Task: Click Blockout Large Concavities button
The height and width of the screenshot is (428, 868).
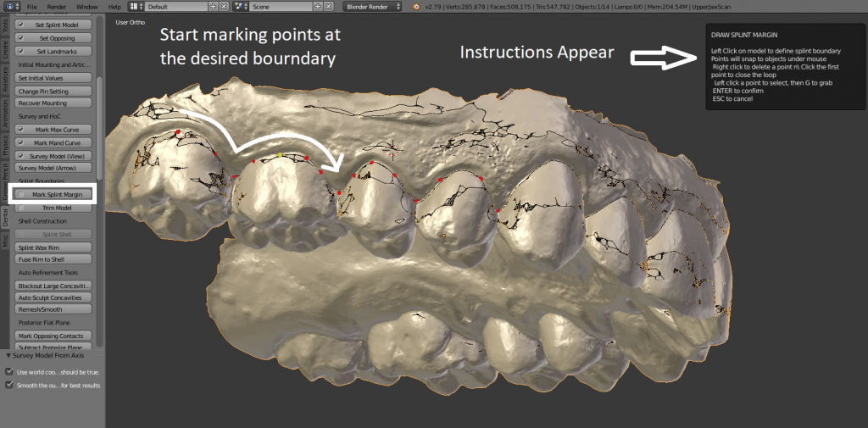Action: tap(53, 286)
